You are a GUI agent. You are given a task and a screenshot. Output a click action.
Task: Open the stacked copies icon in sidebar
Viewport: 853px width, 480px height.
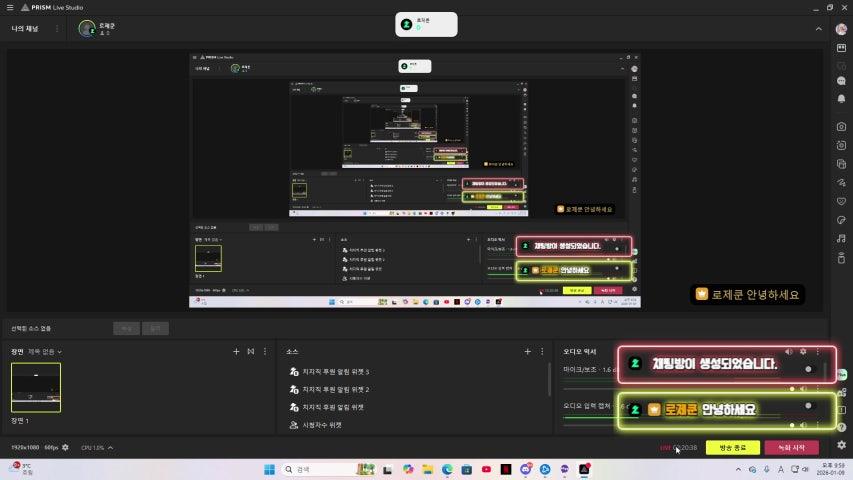[x=841, y=164]
